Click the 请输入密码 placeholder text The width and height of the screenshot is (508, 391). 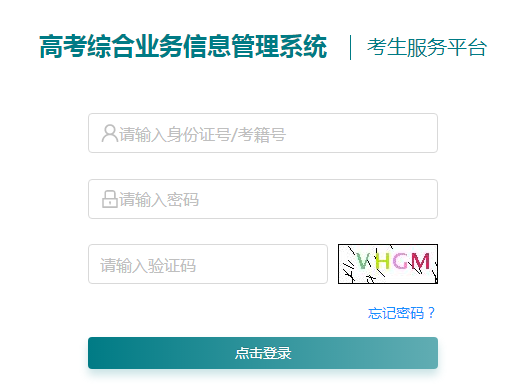[159, 200]
